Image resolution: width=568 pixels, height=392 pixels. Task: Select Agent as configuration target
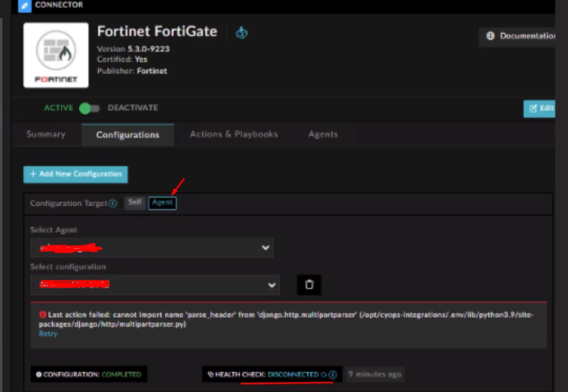tap(162, 203)
